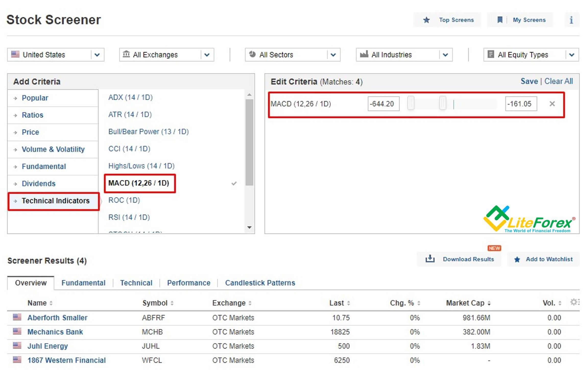588x377 pixels.
Task: Open the All Exchanges dropdown
Action: [x=166, y=55]
